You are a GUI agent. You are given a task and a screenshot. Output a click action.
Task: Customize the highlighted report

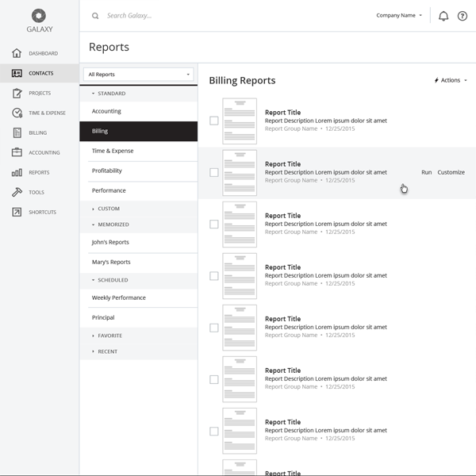coord(451,172)
